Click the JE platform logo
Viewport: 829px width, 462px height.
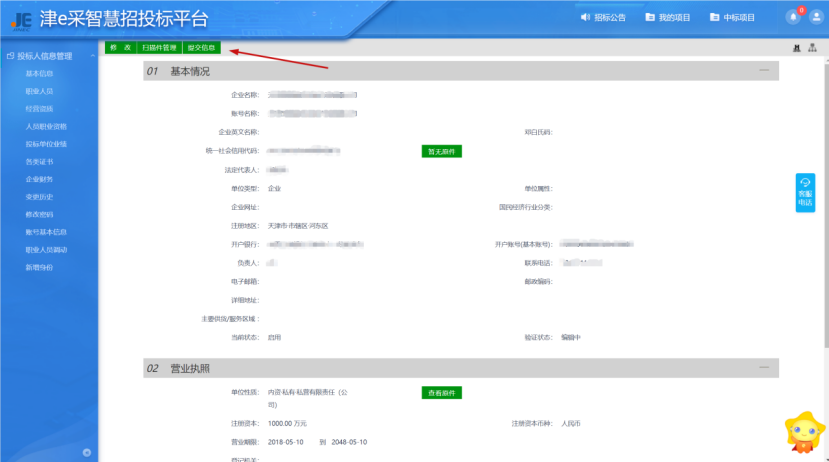[x=22, y=19]
